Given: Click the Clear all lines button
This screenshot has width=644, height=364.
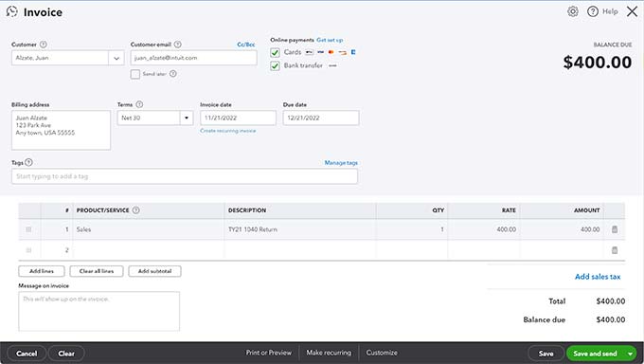Looking at the screenshot, I should [x=97, y=271].
